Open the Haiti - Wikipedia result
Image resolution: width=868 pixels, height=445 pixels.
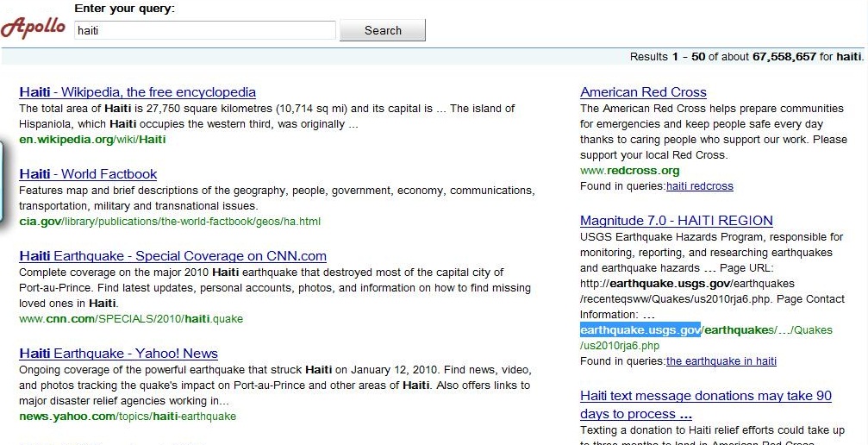coord(137,92)
